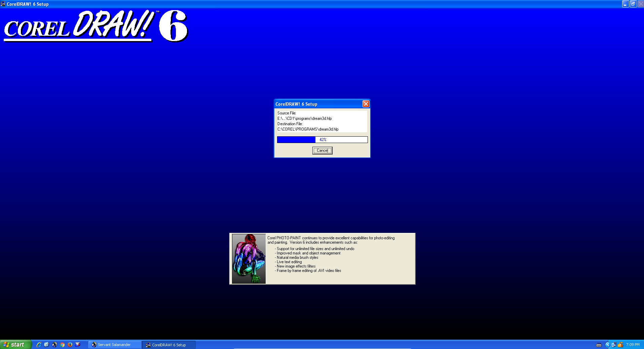
Task: Launch Servant Salamander from Quick Launch
Action: point(54,345)
